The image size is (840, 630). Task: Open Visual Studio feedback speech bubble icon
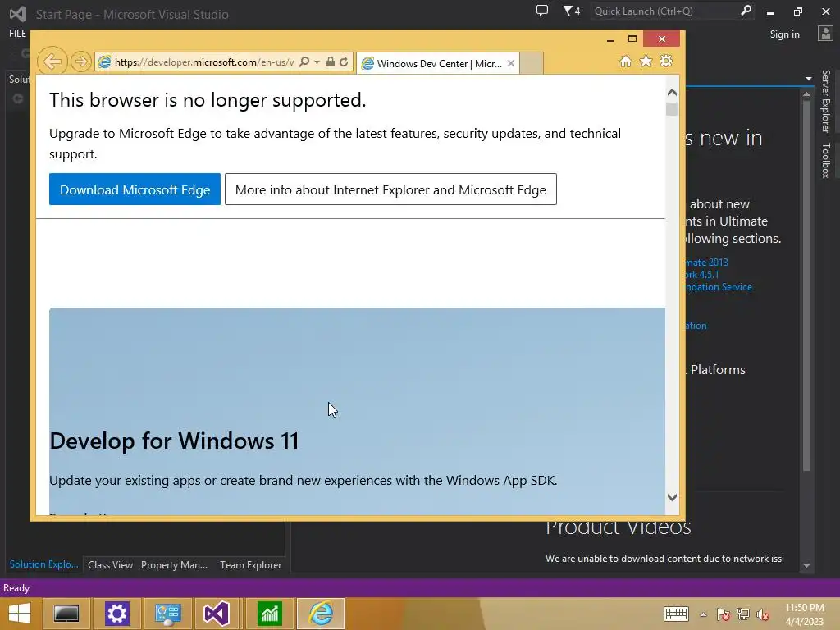[542, 11]
